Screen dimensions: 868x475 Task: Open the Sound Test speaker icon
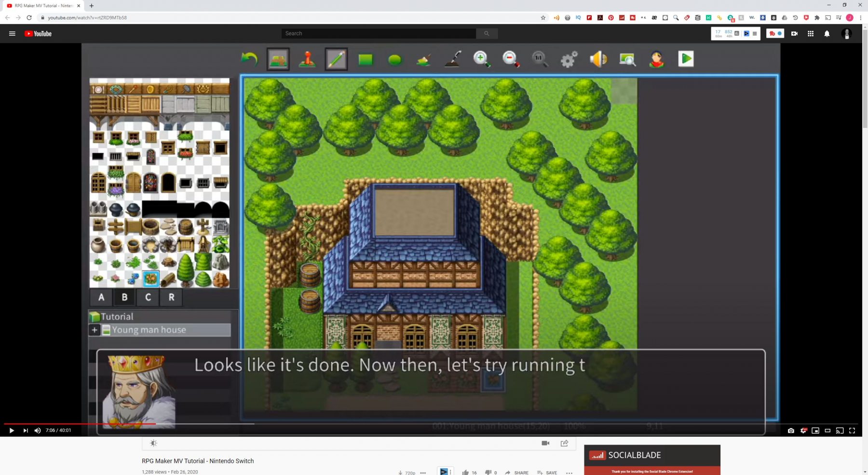click(x=598, y=59)
